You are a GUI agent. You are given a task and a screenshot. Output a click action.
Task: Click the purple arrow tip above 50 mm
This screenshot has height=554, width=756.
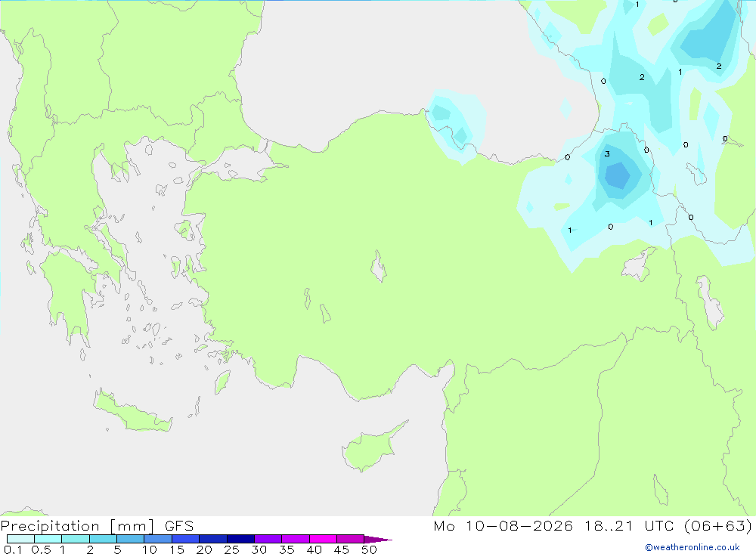point(377,540)
